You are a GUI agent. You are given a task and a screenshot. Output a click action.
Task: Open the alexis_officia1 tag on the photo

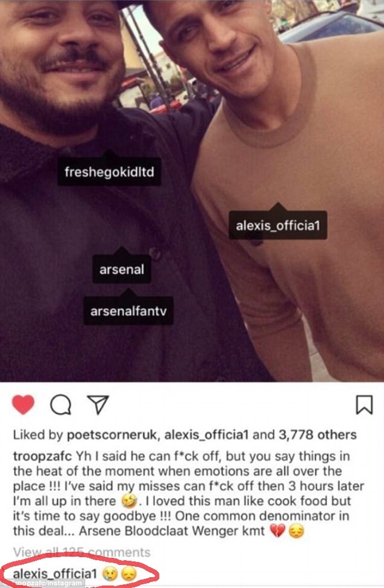click(278, 225)
